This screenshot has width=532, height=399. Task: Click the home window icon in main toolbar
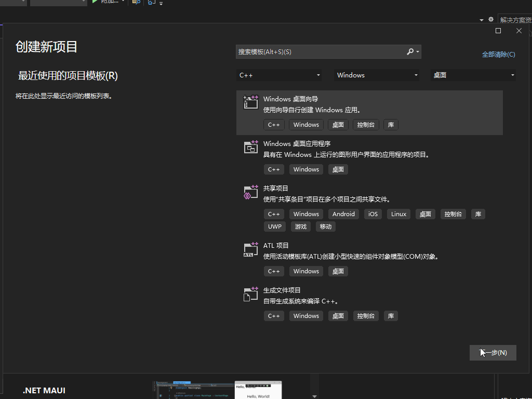pyautogui.click(x=151, y=2)
